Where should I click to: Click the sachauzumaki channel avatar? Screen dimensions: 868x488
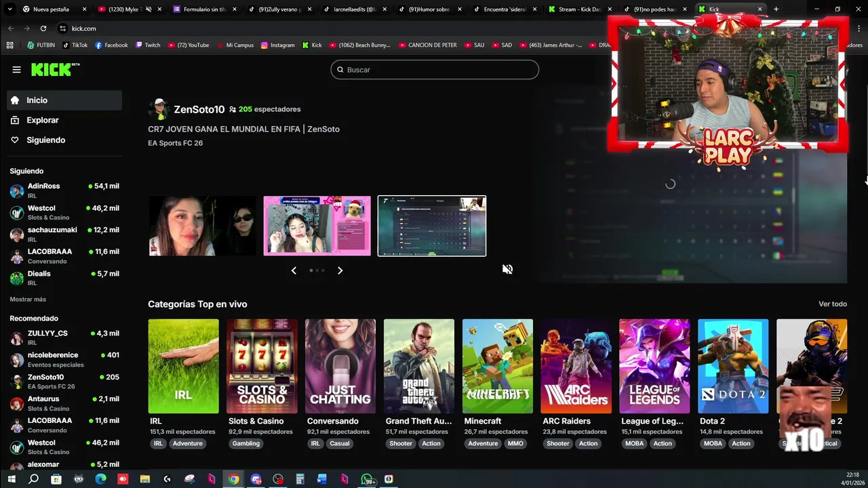(x=17, y=235)
